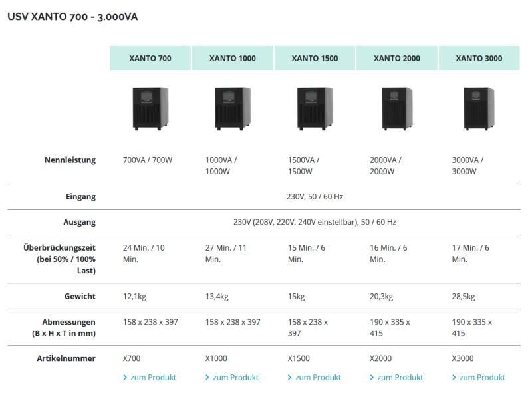Screen dimensions: 532x399
Task: Click article number 'X3000'
Action: tap(463, 358)
